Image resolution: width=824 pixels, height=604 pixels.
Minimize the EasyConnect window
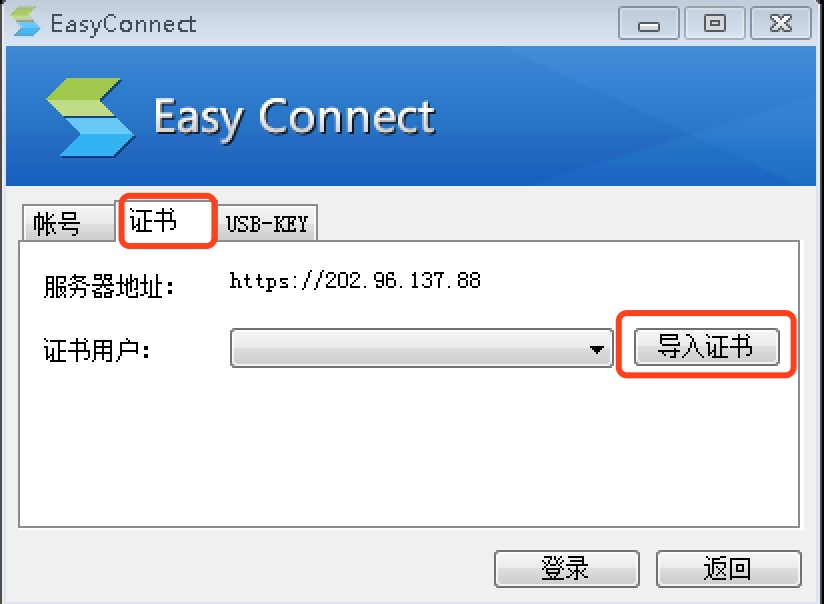[x=648, y=23]
